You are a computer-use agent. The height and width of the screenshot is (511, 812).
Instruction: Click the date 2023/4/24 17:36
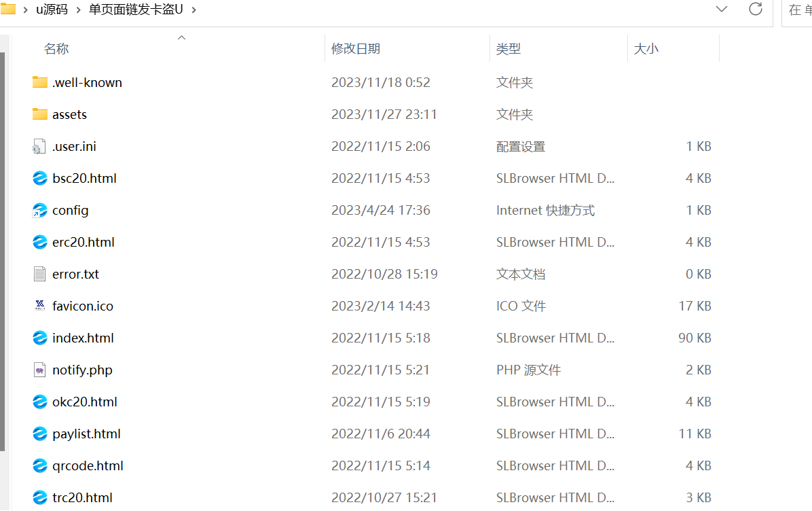pyautogui.click(x=381, y=211)
